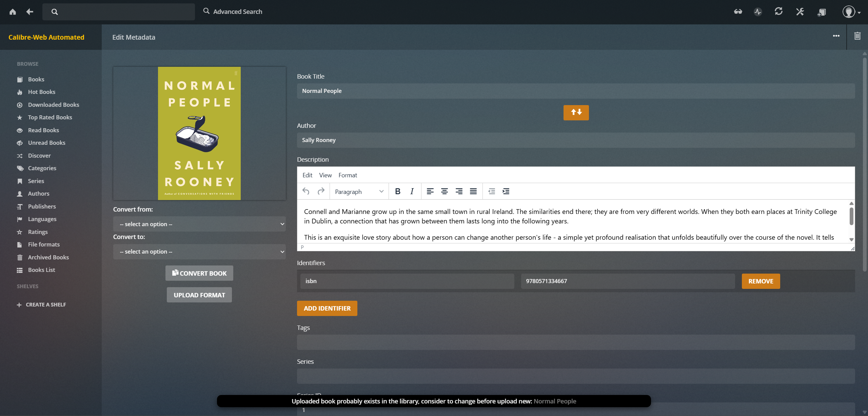Open the Edit menu in editor
This screenshot has width=868, height=416.
point(307,175)
